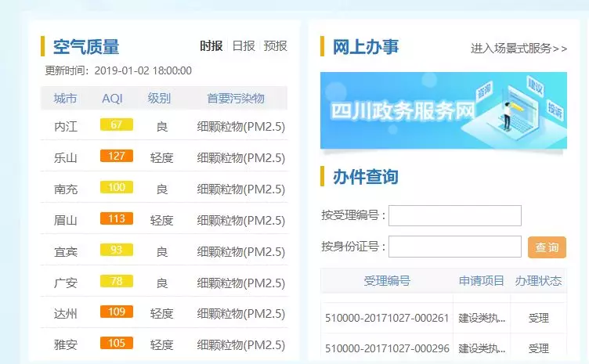Image resolution: width=589 pixels, height=364 pixels.
Task: Click the 首要污染物 column header
Action: (x=236, y=99)
